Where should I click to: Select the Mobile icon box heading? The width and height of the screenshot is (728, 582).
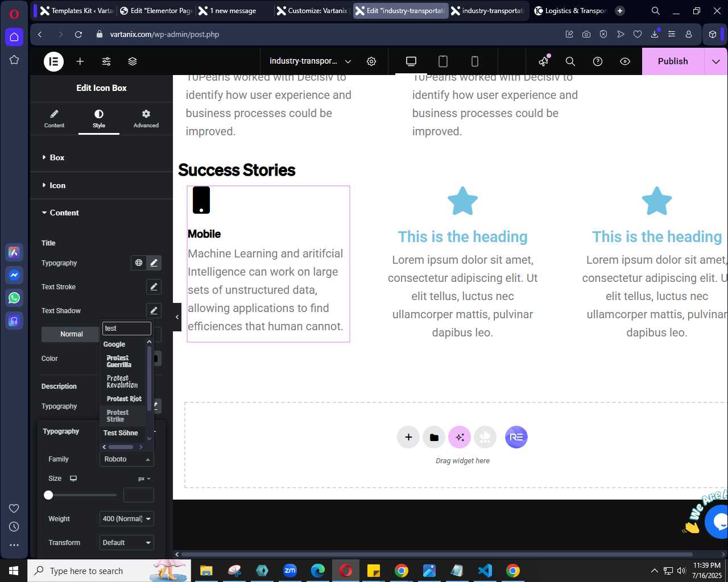click(x=204, y=234)
